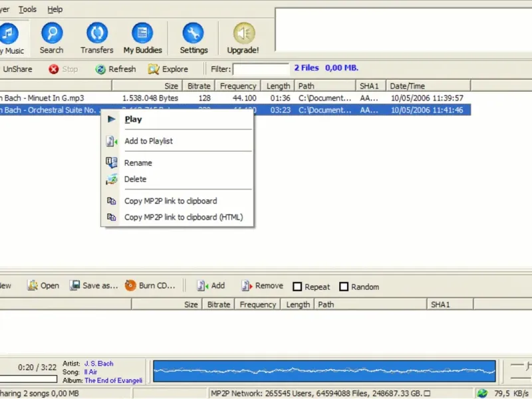Click Save as... playlist button
Screen dimensions: 532x399
pyautogui.click(x=94, y=286)
